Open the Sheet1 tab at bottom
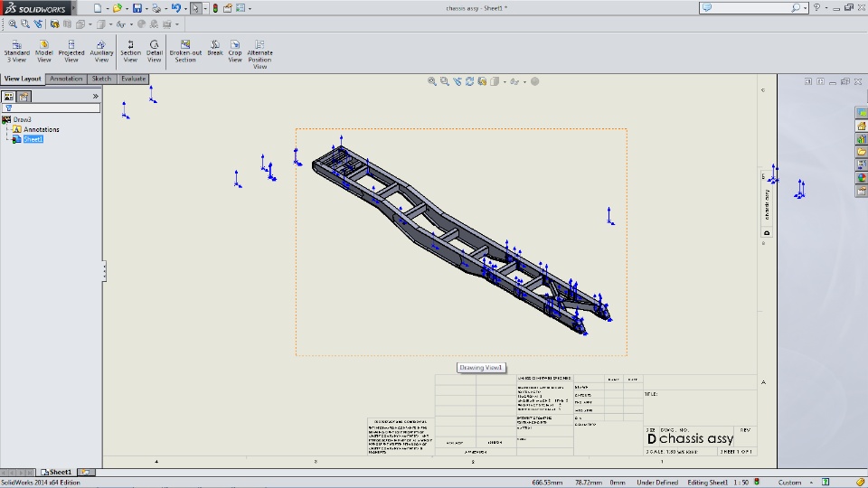The width and height of the screenshot is (868, 488). click(56, 472)
